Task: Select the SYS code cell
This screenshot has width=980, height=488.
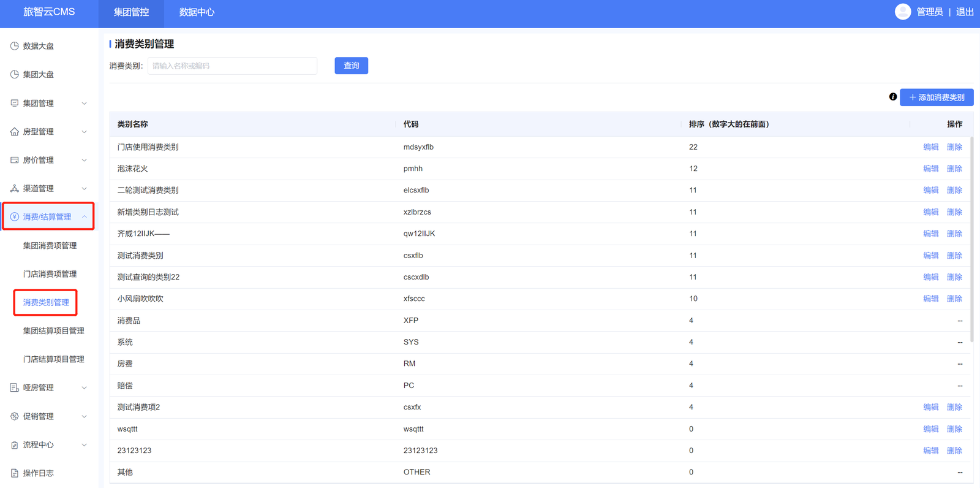Action: tap(411, 342)
